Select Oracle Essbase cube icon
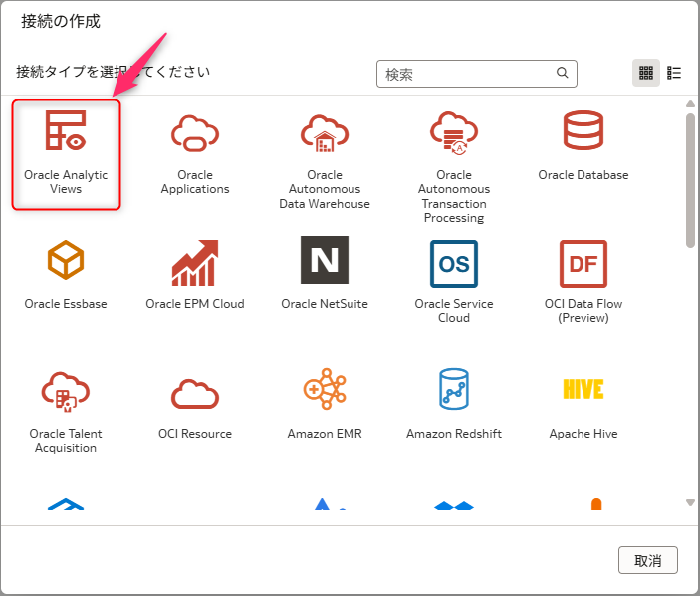This screenshot has height=596, width=700. (x=66, y=260)
